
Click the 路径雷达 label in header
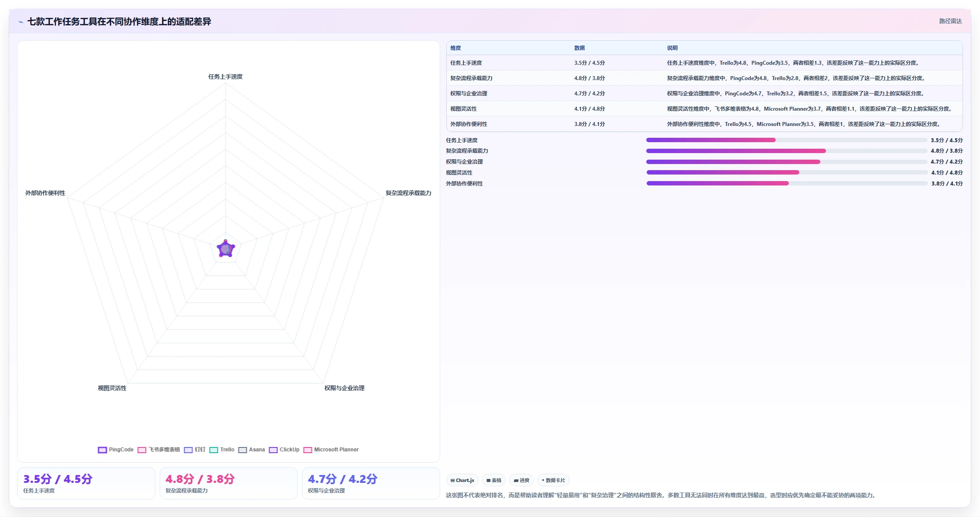tap(950, 21)
